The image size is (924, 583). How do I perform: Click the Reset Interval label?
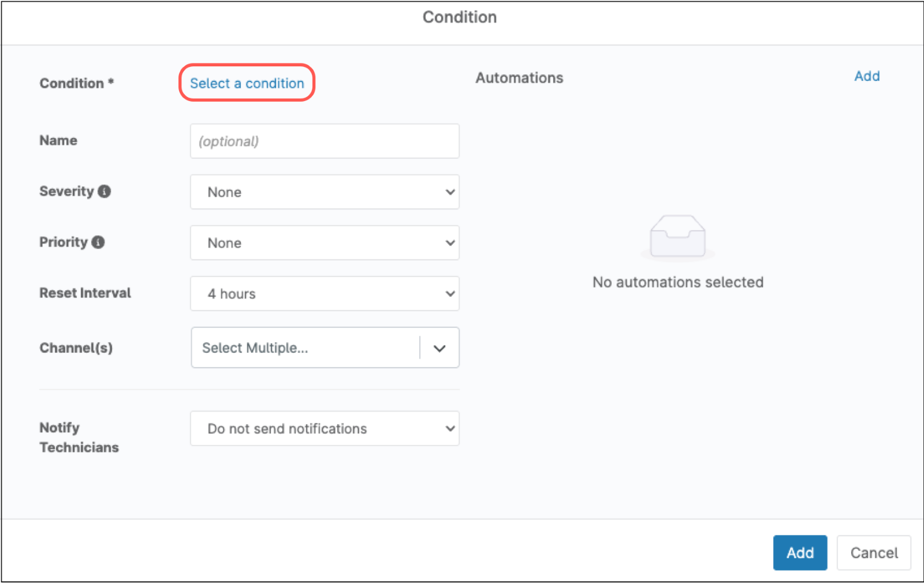pos(84,293)
